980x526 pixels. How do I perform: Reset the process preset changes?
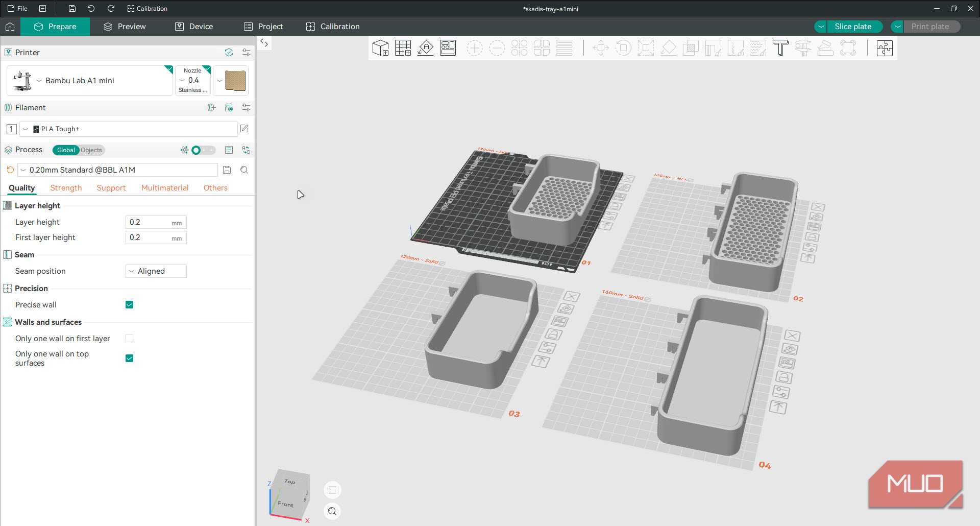pos(10,170)
